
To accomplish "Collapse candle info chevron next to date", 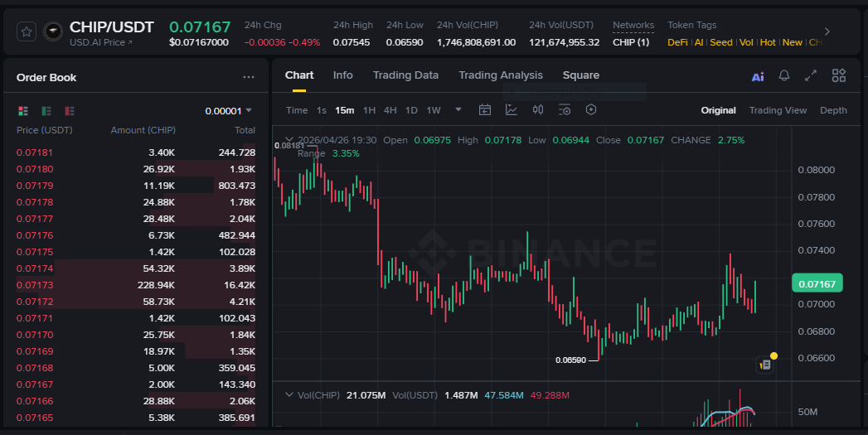I will coord(289,139).
